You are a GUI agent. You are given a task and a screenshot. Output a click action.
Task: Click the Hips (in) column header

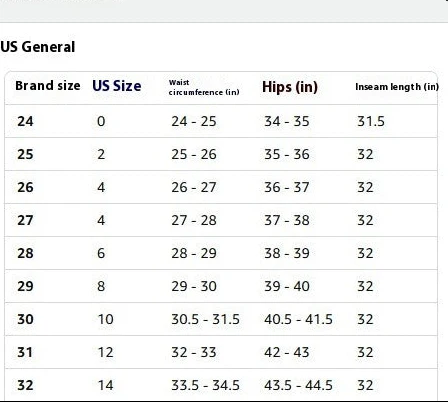(x=290, y=87)
